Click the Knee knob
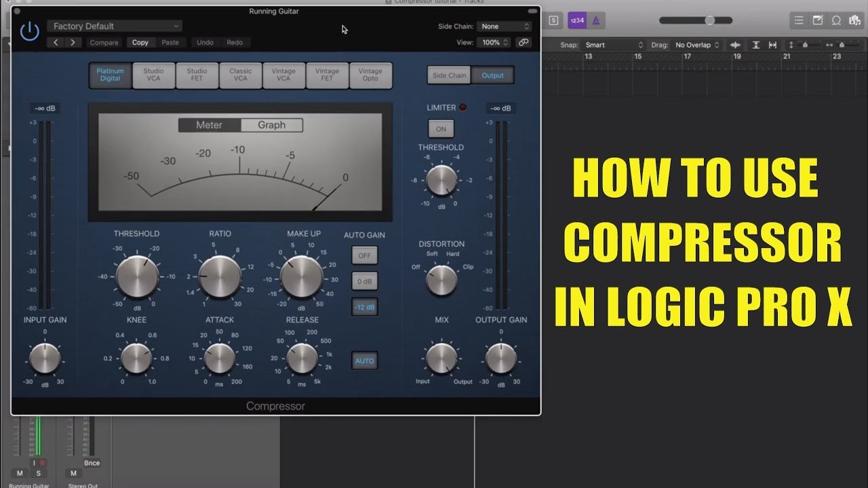The image size is (868, 488). point(136,358)
